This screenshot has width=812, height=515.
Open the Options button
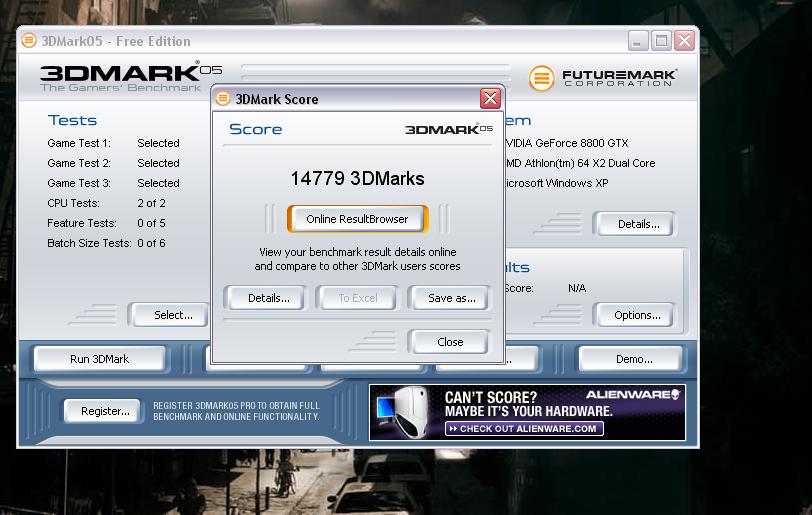[637, 315]
